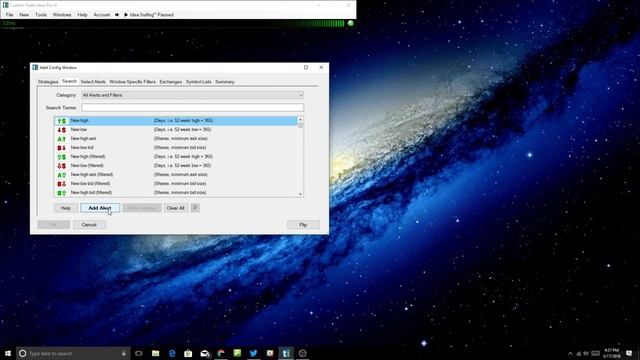Open the Windows Start menu
The image size is (640, 360).
pyautogui.click(x=8, y=353)
